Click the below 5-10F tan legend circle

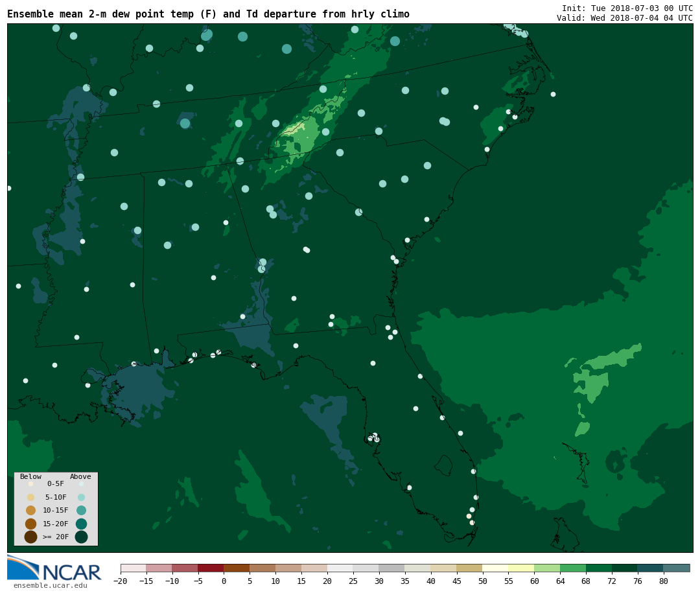coord(30,497)
